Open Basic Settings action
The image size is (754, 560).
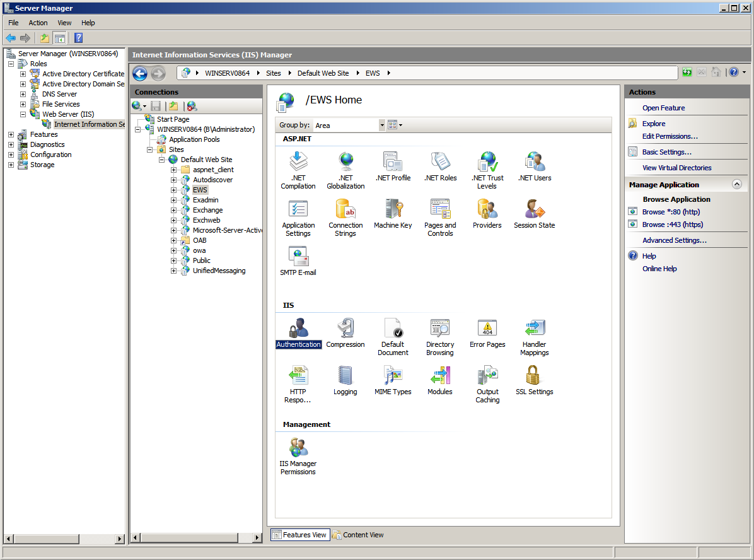pyautogui.click(x=666, y=152)
